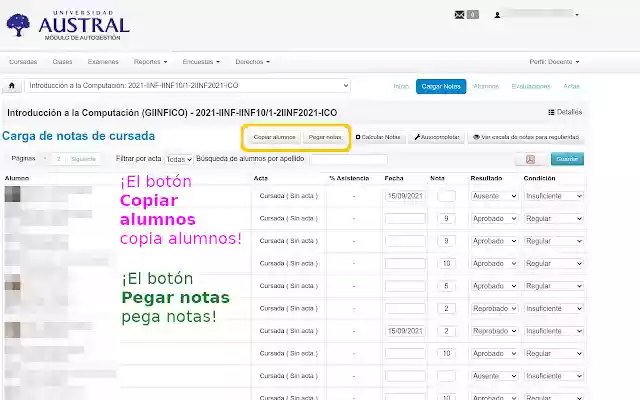Click the Pegar notas button
This screenshot has width=640, height=400.
(x=325, y=137)
